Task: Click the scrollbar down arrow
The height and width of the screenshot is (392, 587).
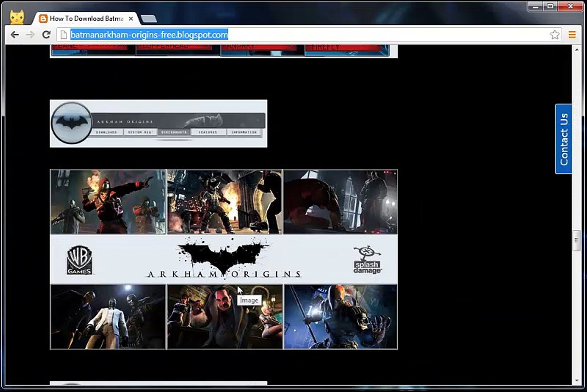Action: coord(577,380)
